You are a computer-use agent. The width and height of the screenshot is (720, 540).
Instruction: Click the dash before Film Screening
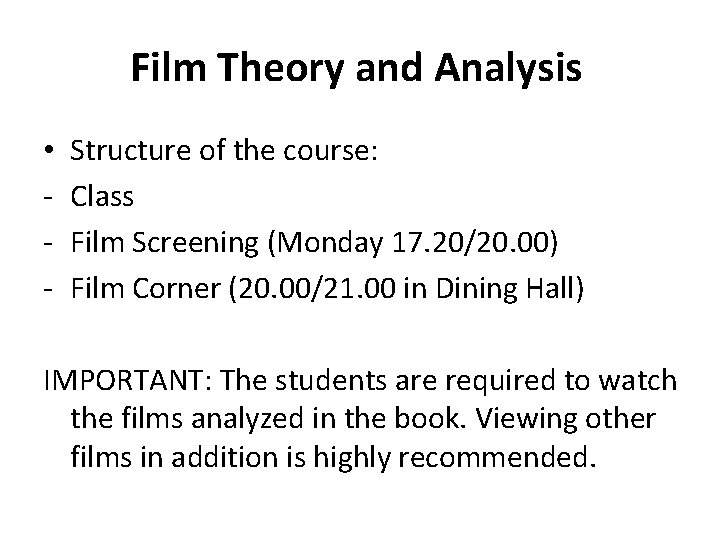pyautogui.click(x=48, y=244)
